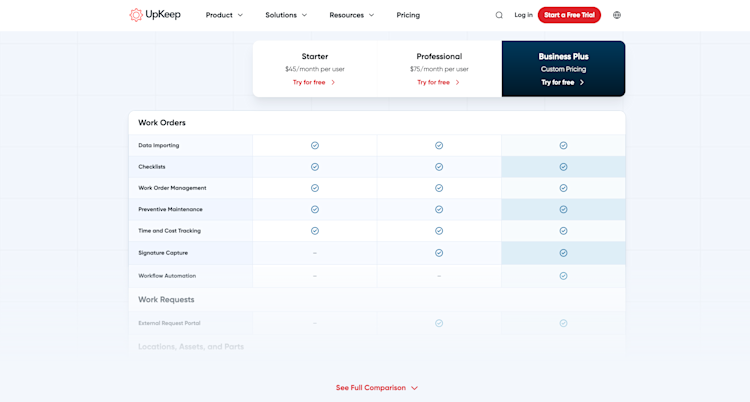Viewport: 750px width, 402px height.
Task: Click Professional checkmark for Preventive Maintenance
Action: (x=439, y=210)
